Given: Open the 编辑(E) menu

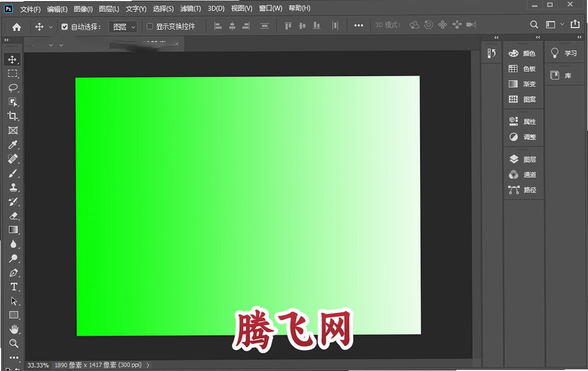Looking at the screenshot, I should pos(57,9).
